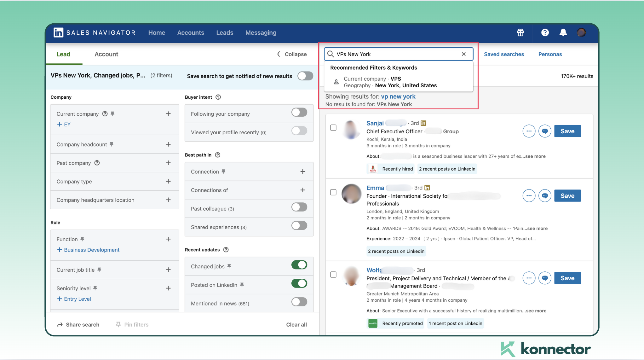Disable Posted on LinkedIn toggle

coord(299,283)
